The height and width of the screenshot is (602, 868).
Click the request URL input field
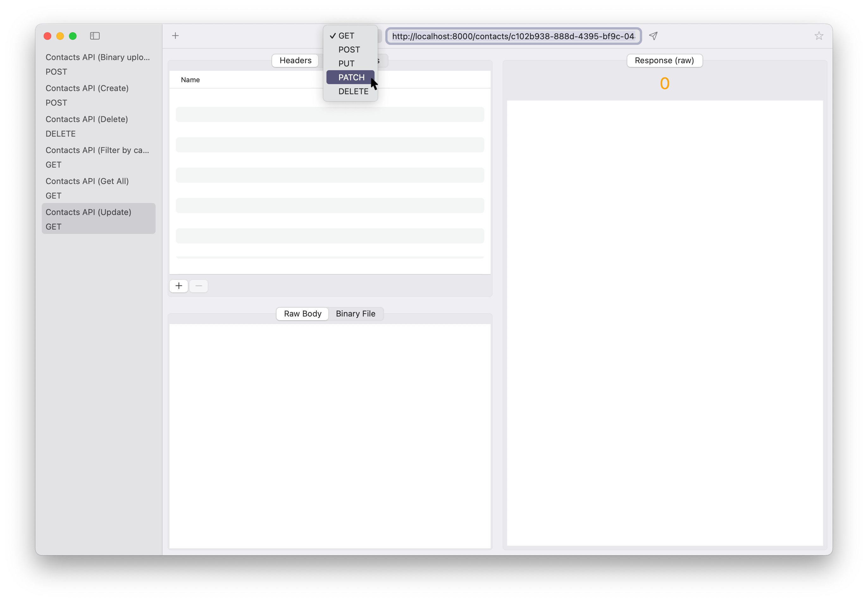tap(513, 36)
